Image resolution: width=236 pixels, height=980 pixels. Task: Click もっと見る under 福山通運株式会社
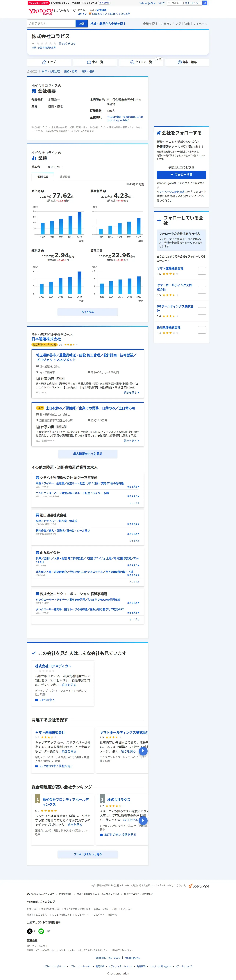tap(135, 541)
